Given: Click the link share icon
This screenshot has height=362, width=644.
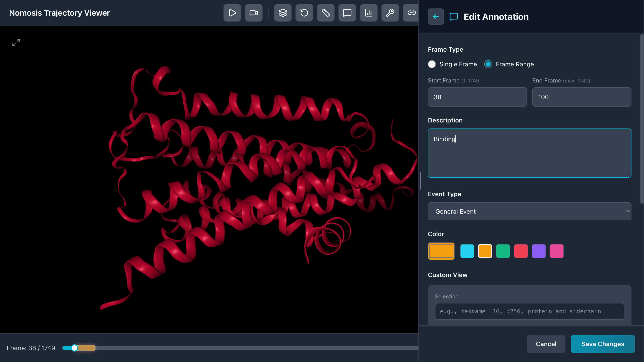Looking at the screenshot, I should pyautogui.click(x=411, y=13).
